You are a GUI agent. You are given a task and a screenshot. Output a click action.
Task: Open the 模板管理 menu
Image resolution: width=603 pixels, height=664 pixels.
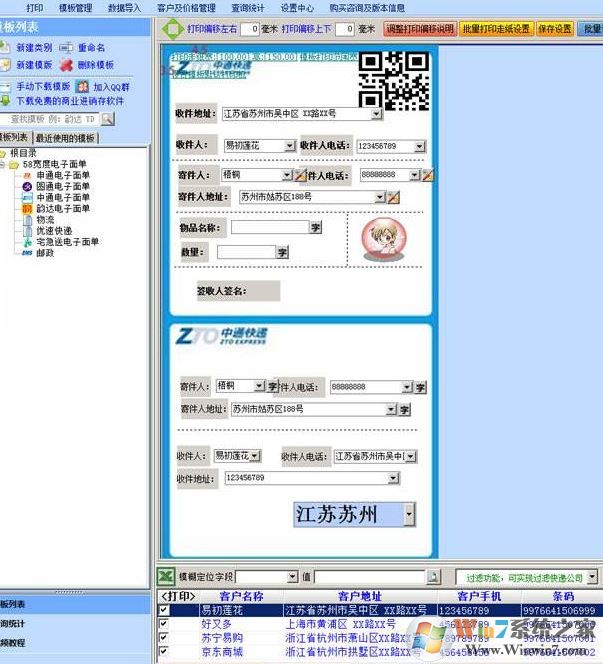(75, 8)
